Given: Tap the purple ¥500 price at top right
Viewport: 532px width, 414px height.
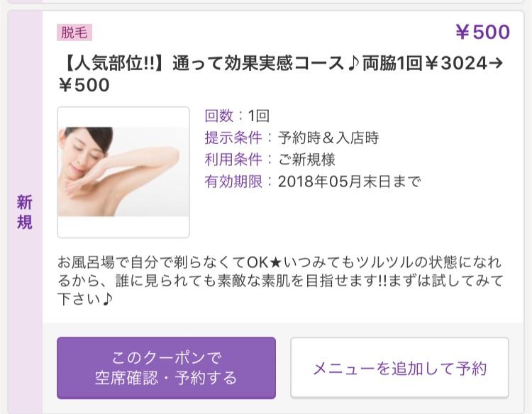Looking at the screenshot, I should pyautogui.click(x=482, y=32).
